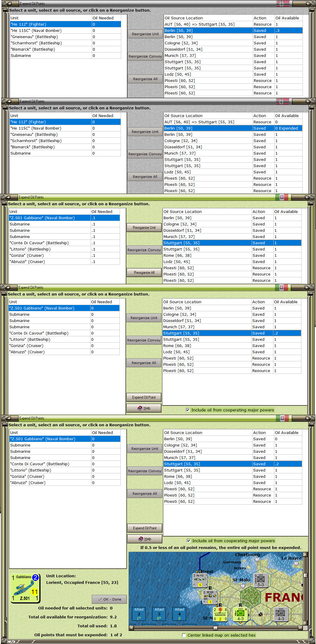Click 'Total oil used: 1.8' text
Viewport: 316px width, 644px height.
click(x=97, y=626)
